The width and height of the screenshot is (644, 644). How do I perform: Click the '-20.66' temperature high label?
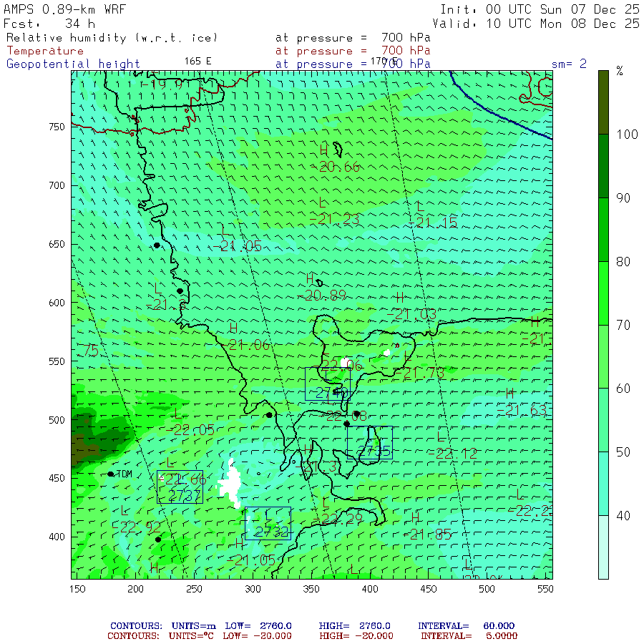[x=335, y=167]
